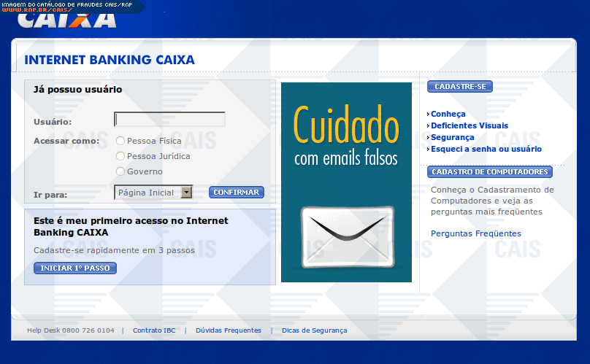Open the Perguntas Freqüentes link
The image size is (590, 364).
476,233
